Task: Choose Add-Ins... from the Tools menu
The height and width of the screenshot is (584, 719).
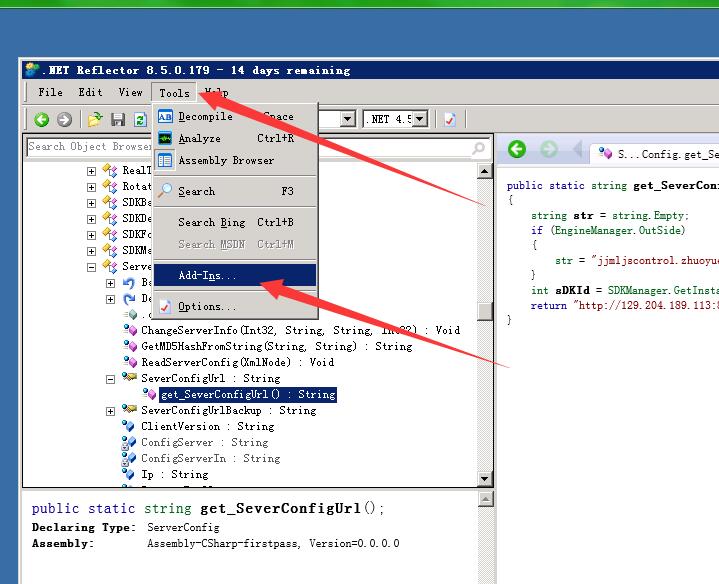Action: click(208, 275)
